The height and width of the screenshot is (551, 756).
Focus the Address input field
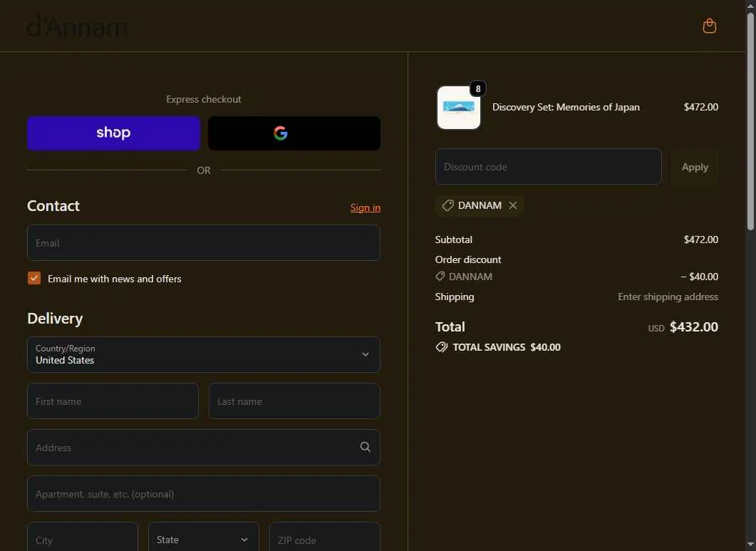pos(204,447)
